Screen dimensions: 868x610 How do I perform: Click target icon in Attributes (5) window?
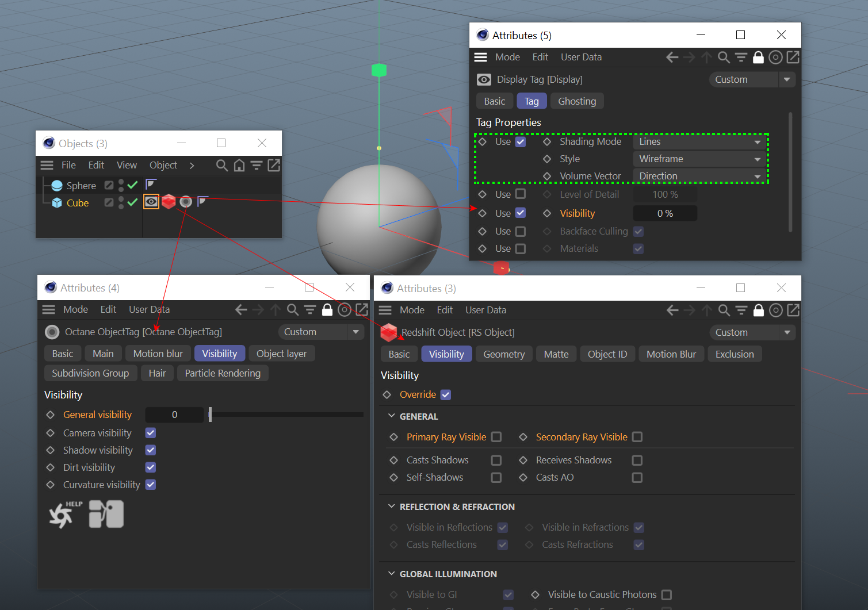pos(775,57)
